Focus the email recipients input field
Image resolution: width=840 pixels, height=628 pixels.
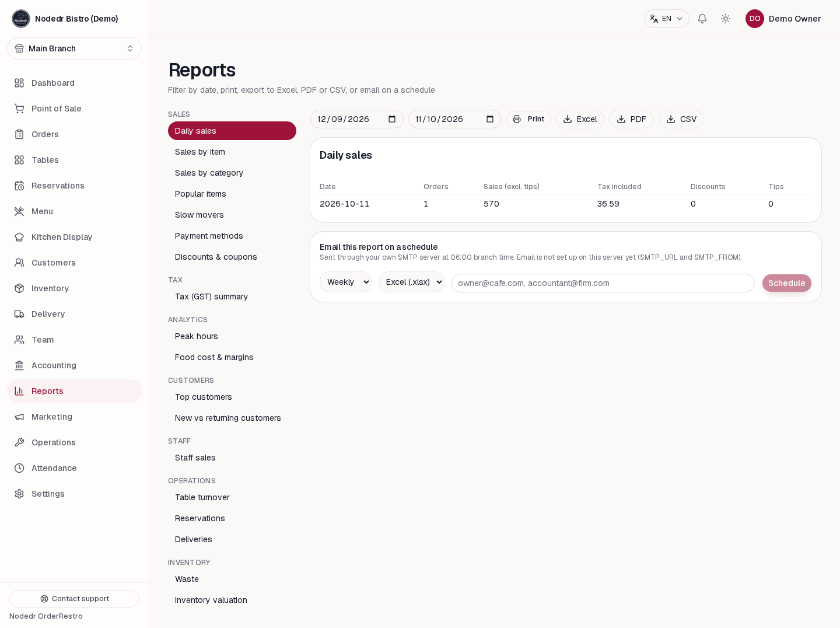(x=603, y=283)
